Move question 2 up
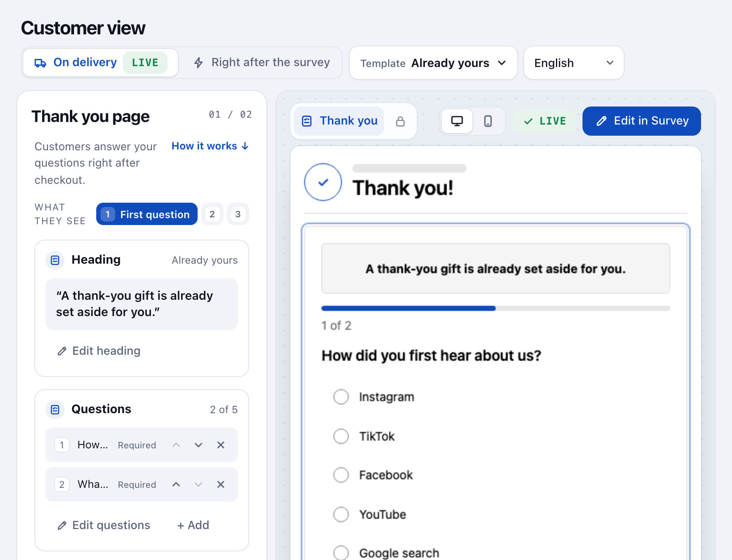 coord(176,484)
